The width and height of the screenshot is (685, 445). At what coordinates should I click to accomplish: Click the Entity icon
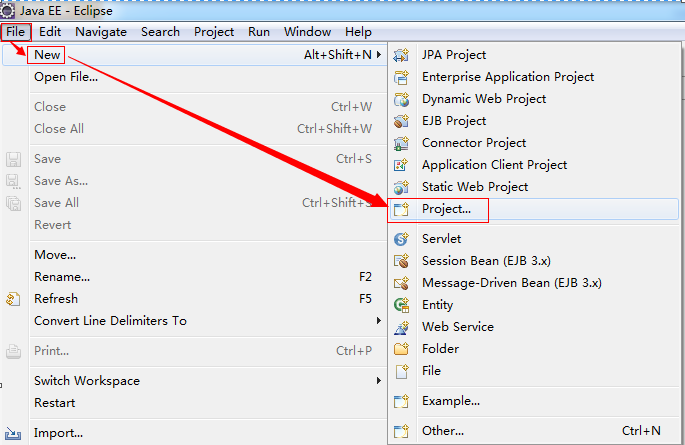[x=401, y=305]
